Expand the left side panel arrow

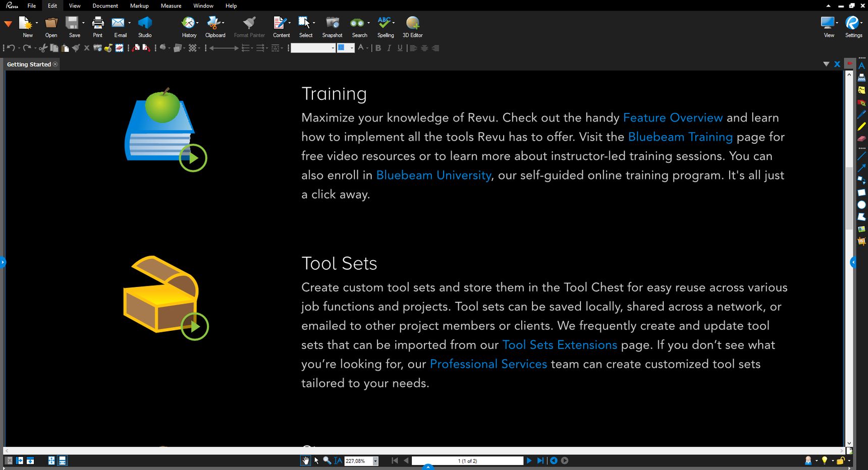tap(3, 262)
